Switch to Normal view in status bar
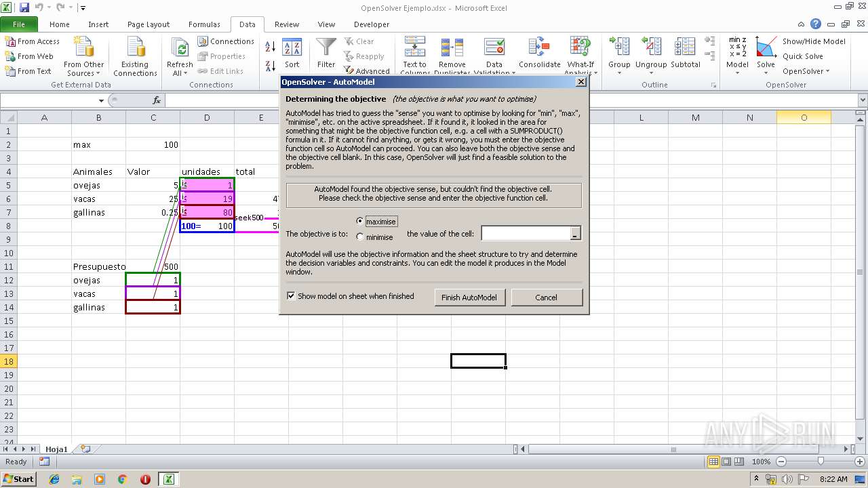 point(713,462)
